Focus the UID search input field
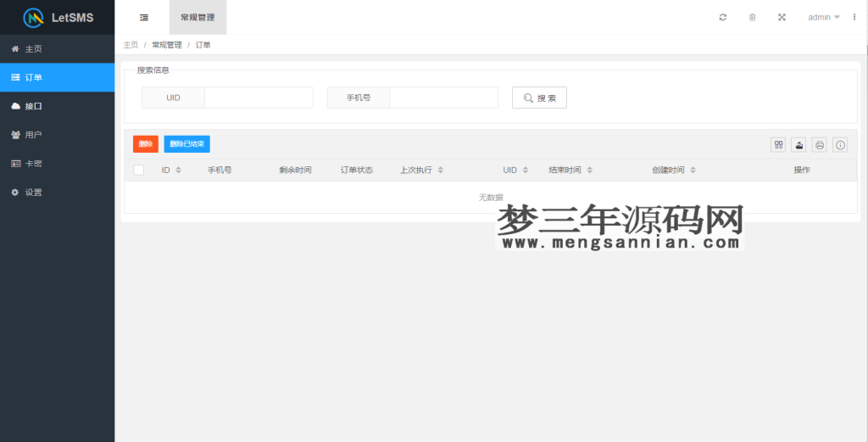 [x=259, y=98]
